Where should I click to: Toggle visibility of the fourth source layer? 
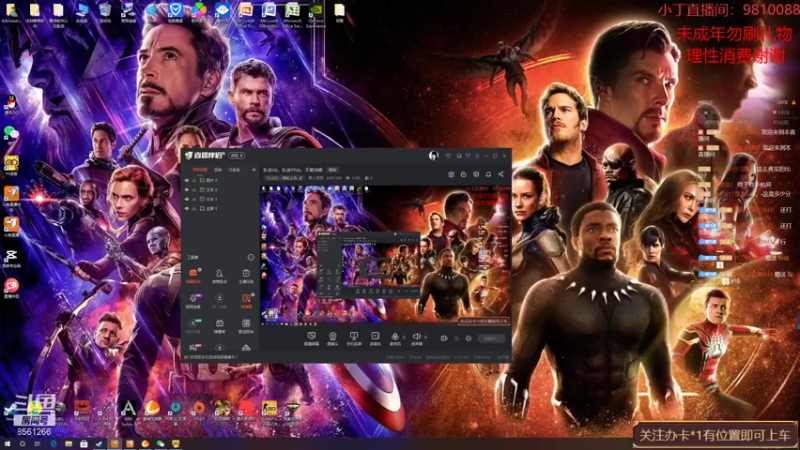pos(187,209)
